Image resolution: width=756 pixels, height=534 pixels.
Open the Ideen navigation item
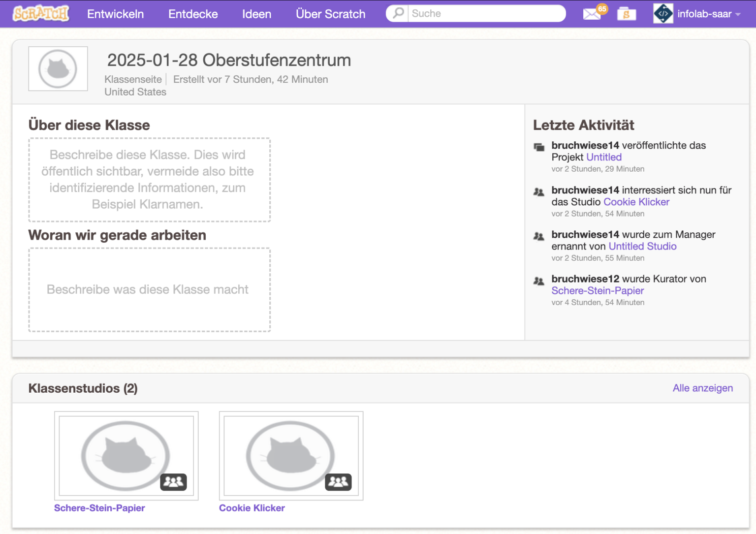click(256, 14)
